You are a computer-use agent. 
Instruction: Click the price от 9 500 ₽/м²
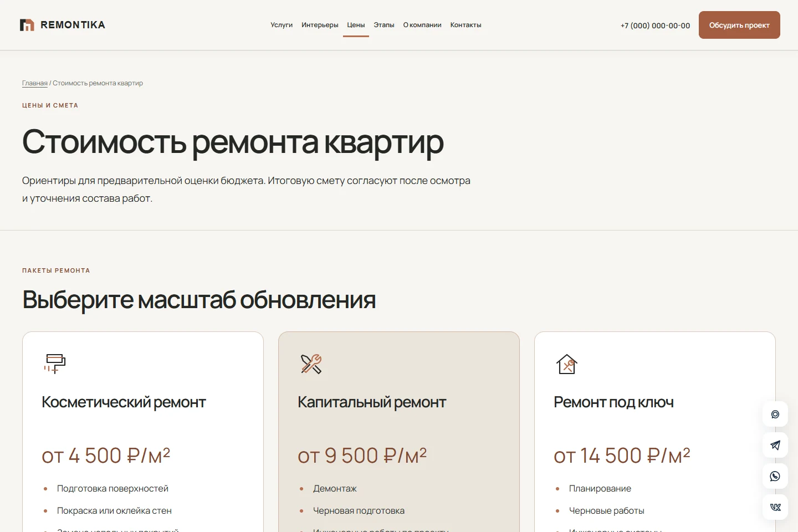point(362,456)
